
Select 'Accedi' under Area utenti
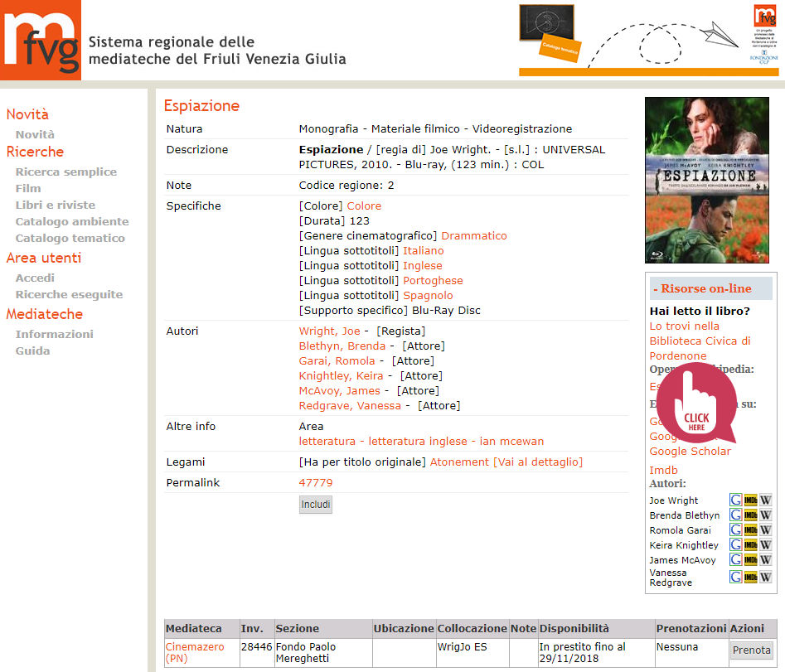point(35,278)
